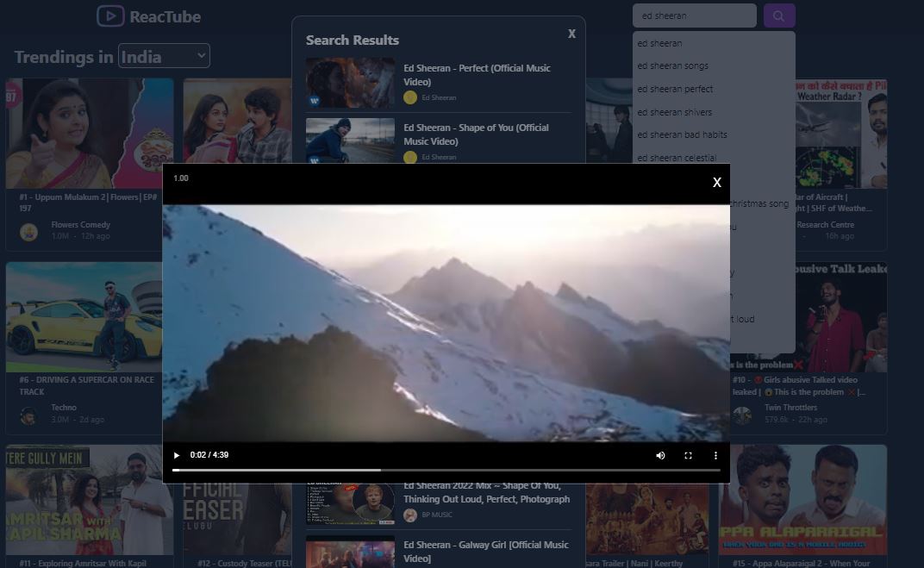Click the 'Flowers Comedy' channel name
The height and width of the screenshot is (568, 924).
pyautogui.click(x=81, y=224)
